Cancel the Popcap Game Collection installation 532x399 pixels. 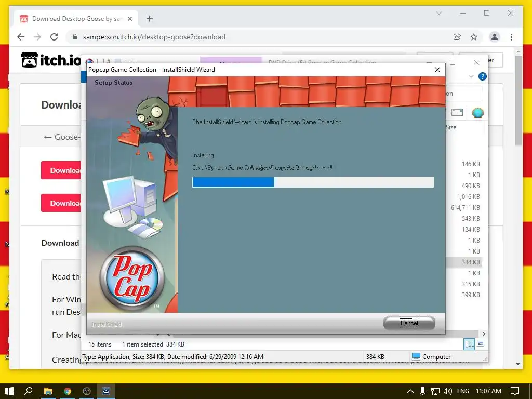point(409,323)
